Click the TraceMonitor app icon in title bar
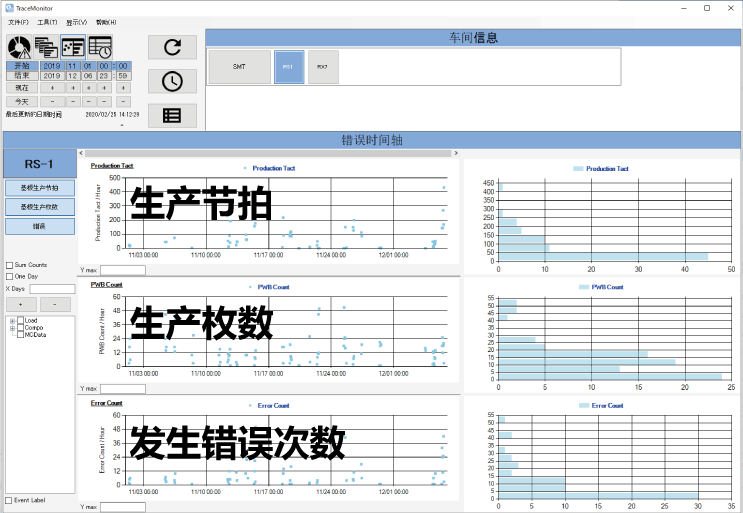 click(9, 7)
